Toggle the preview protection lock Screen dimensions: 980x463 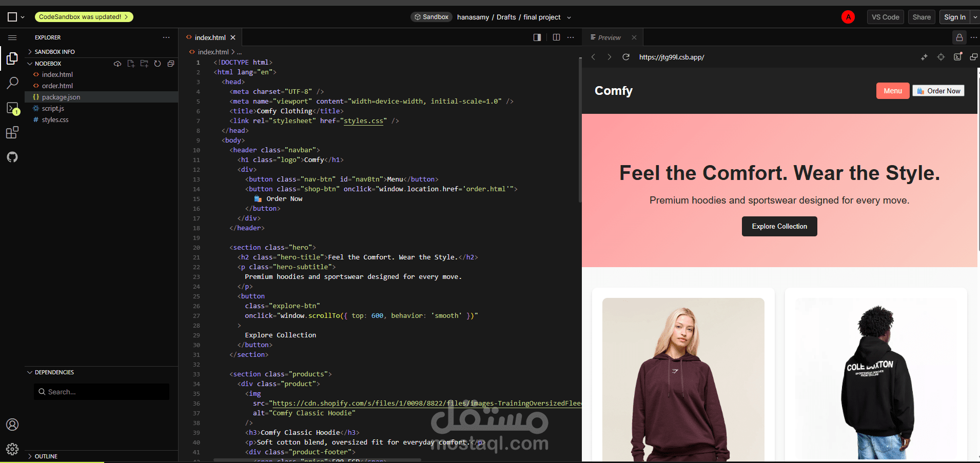click(x=958, y=37)
